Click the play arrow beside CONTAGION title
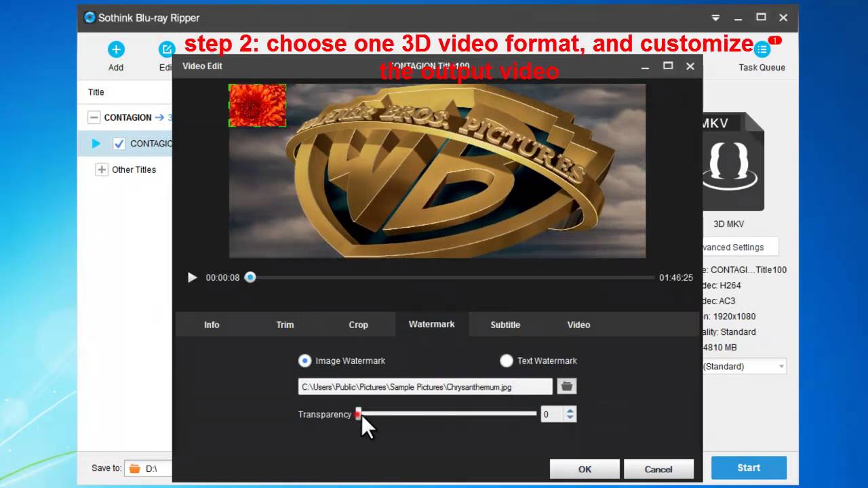 [x=96, y=144]
